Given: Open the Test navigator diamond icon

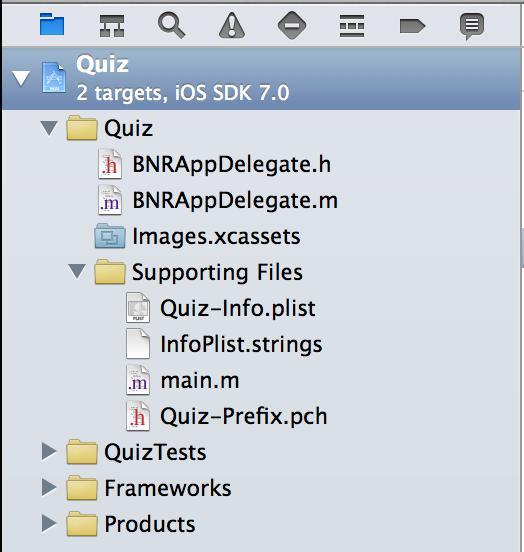Looking at the screenshot, I should tap(292, 25).
